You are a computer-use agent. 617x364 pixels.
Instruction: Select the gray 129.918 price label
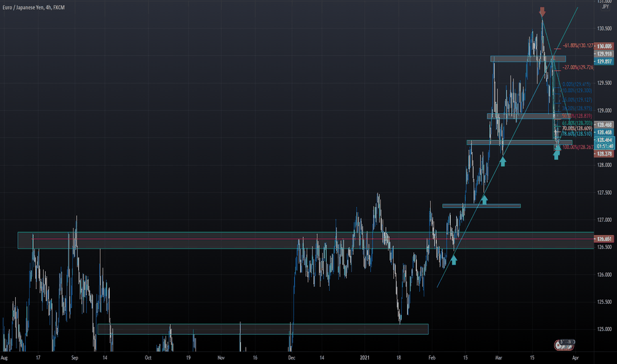[604, 54]
